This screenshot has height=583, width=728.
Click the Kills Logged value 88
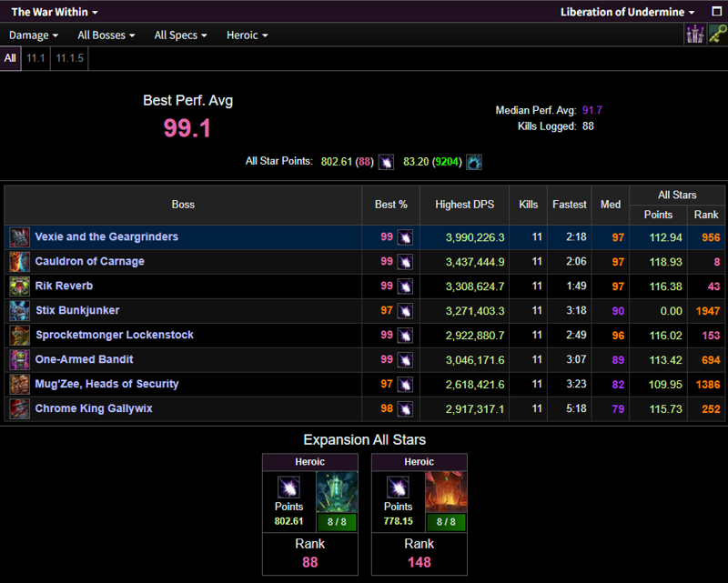[x=588, y=126]
